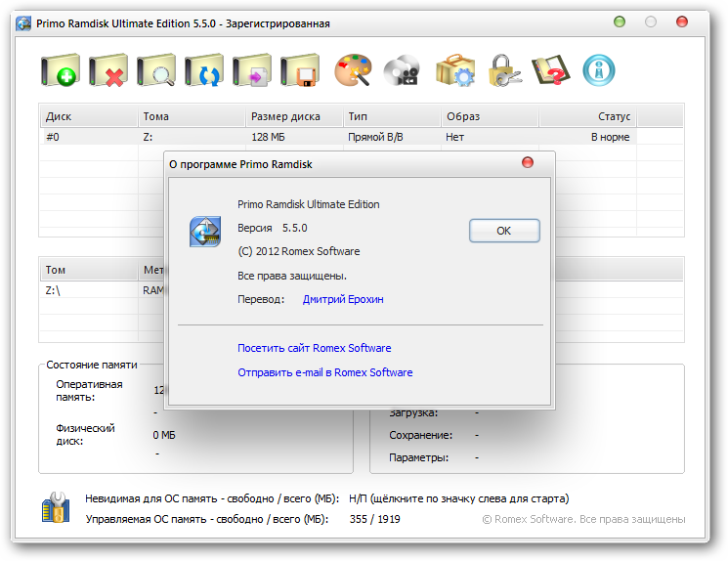Open the palette appearance icon
This screenshot has width=728, height=561.
(x=354, y=70)
